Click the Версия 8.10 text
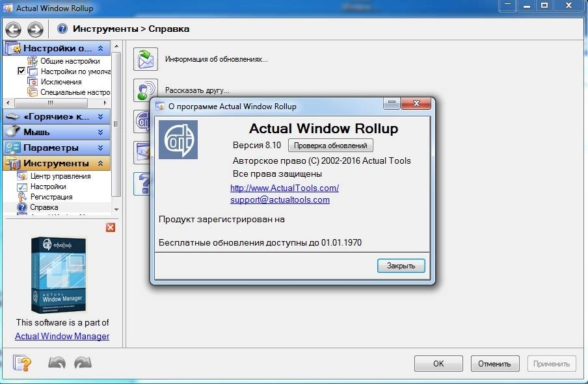Screen dimensions: 588x384 (257, 146)
